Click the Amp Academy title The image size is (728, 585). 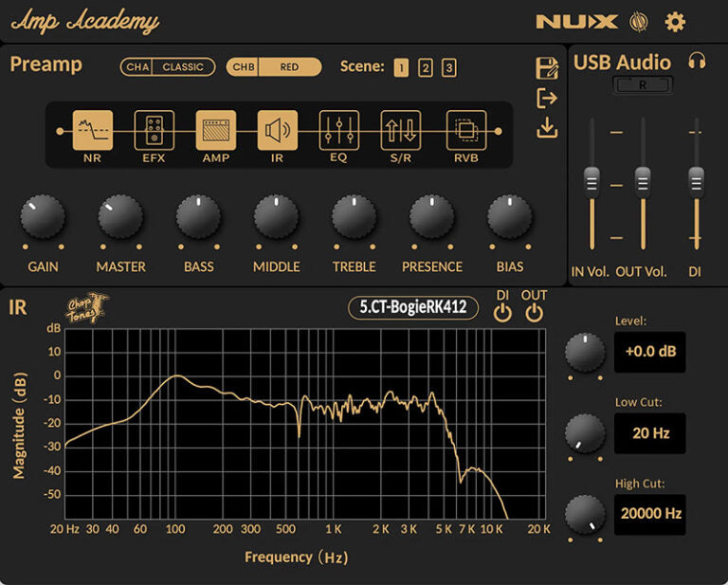coord(85,22)
